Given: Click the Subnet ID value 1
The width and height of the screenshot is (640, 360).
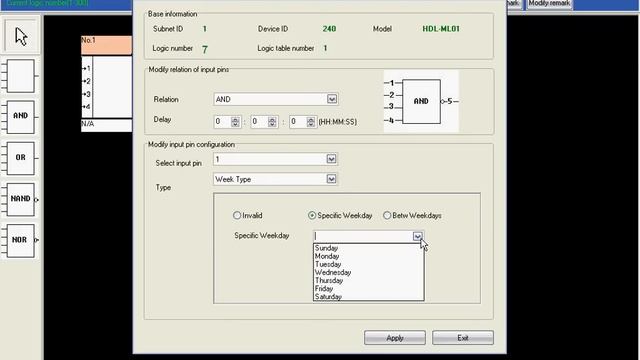Looking at the screenshot, I should (204, 29).
